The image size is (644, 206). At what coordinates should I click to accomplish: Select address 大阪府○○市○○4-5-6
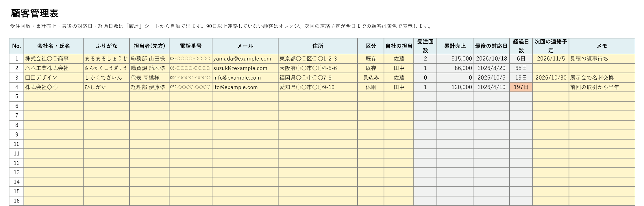pos(318,68)
